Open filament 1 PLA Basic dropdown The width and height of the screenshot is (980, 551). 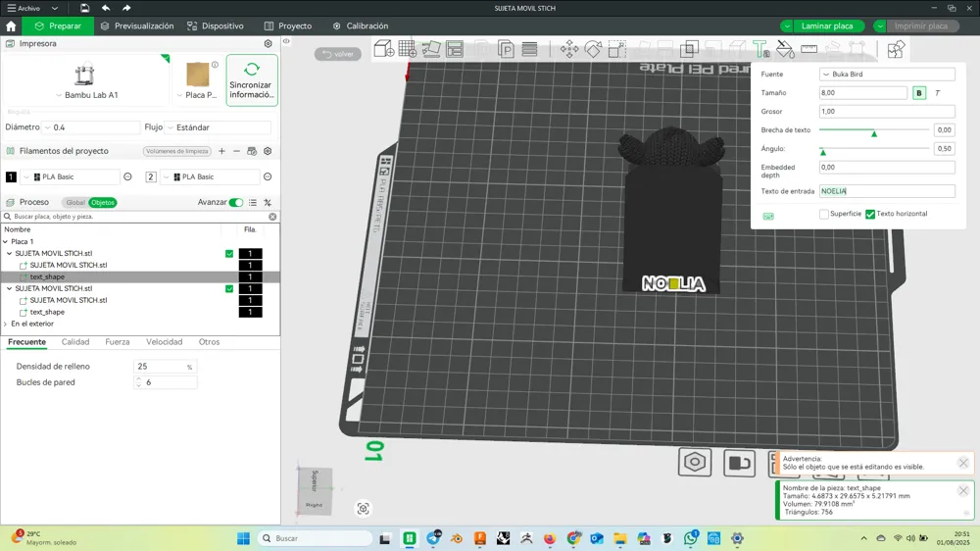tap(70, 177)
